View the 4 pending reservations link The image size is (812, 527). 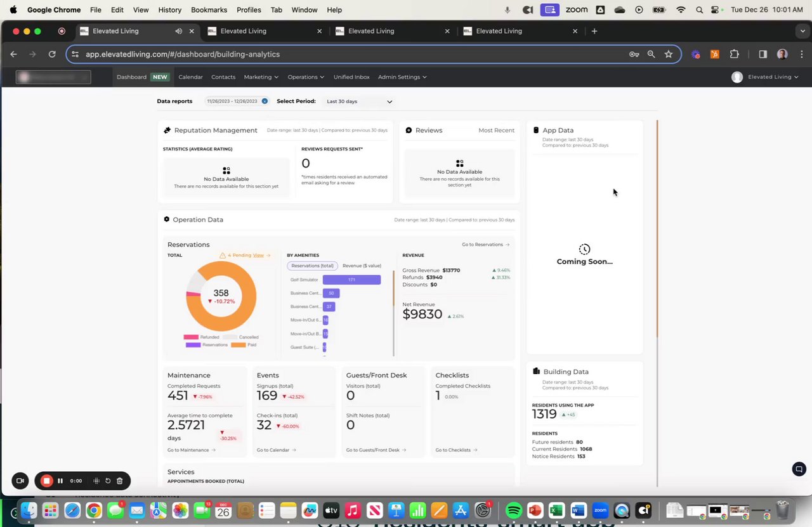258,255
